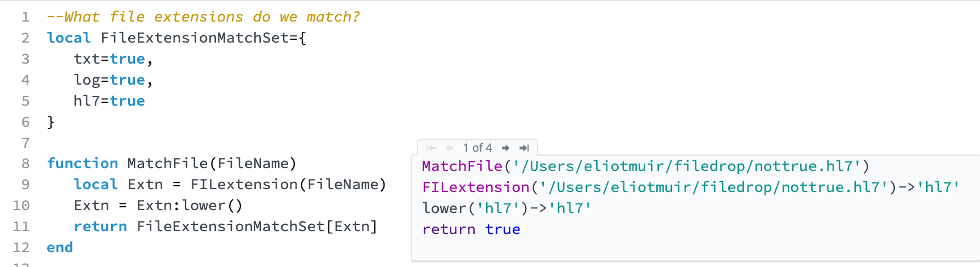Place cursor on the log=true entry
The image size is (980, 267).
click(113, 80)
